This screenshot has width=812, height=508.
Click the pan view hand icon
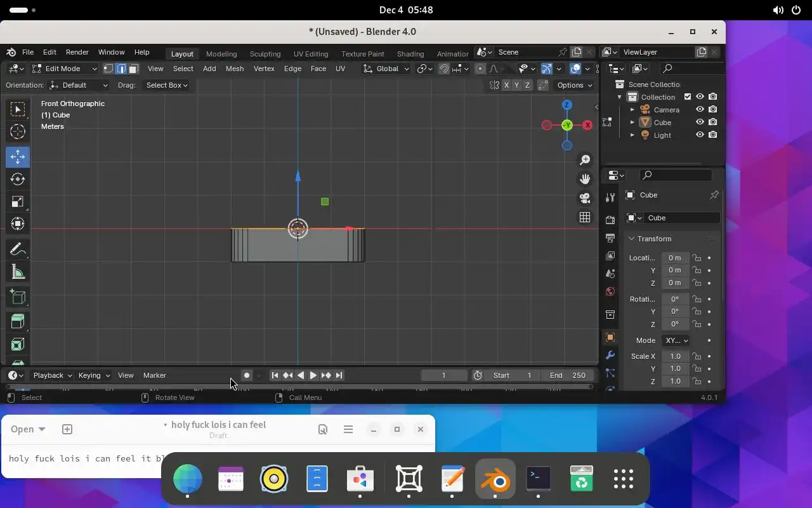tap(585, 179)
